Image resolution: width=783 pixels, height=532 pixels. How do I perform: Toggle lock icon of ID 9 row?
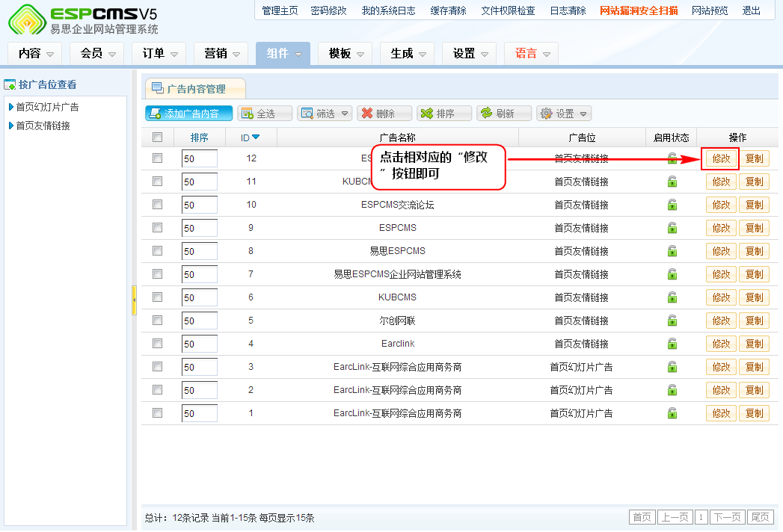[672, 228]
